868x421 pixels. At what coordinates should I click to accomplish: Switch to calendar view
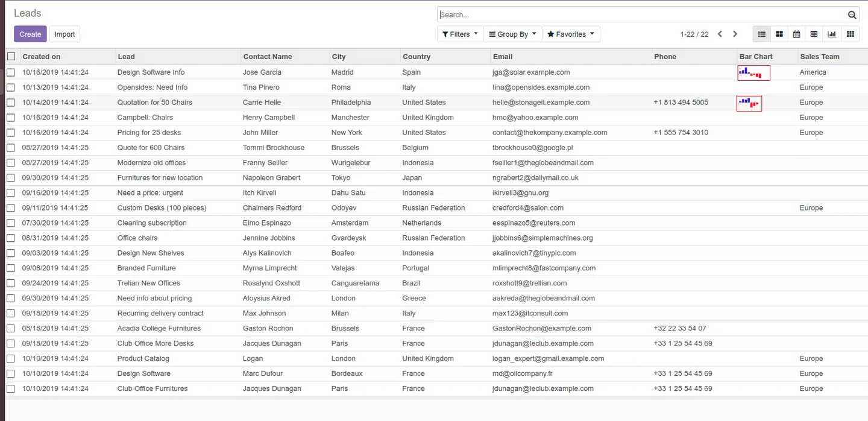pyautogui.click(x=797, y=34)
